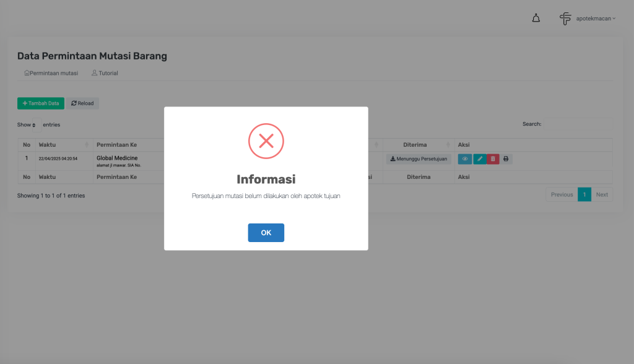Open the Show entries count selector

(37, 124)
